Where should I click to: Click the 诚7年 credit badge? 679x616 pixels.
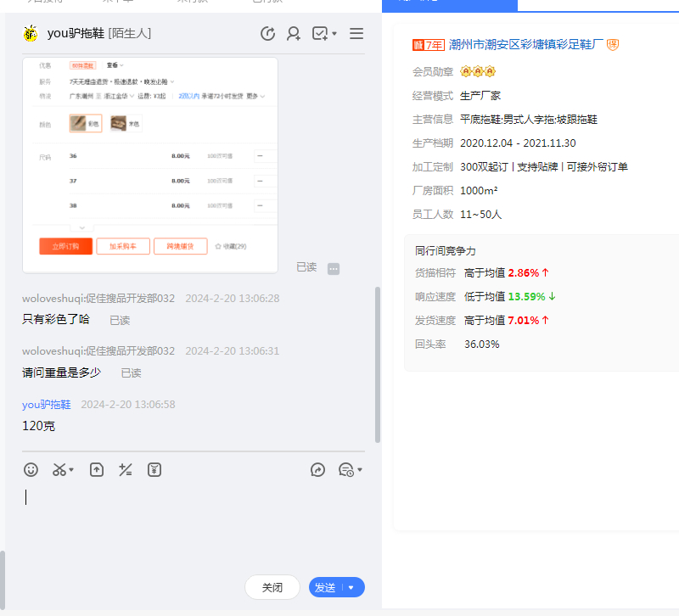429,45
